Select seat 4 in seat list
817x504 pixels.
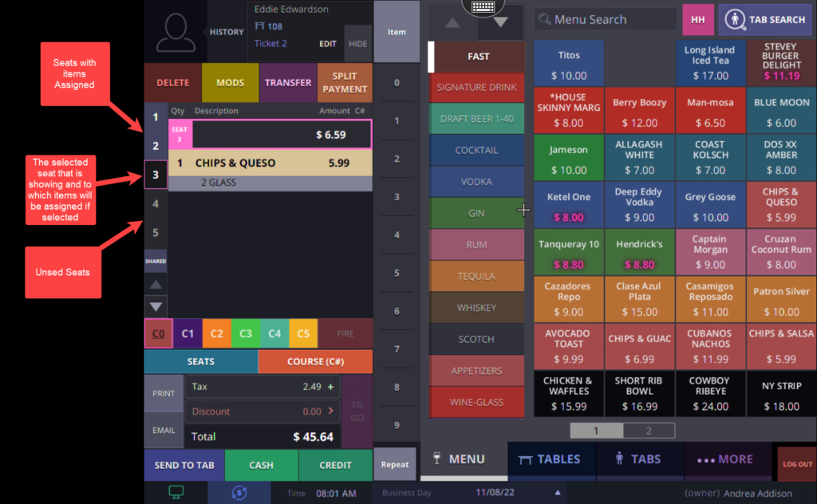[x=156, y=203]
